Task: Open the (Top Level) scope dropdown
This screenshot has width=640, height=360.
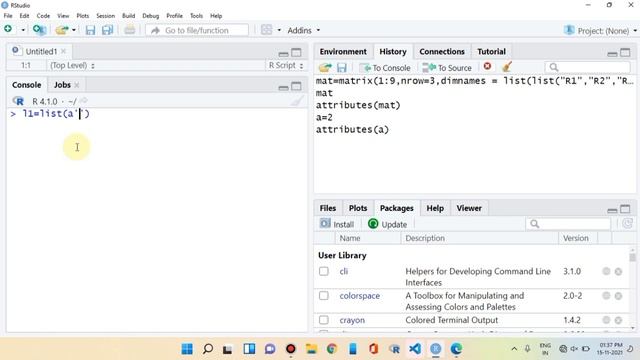Action: [x=72, y=65]
